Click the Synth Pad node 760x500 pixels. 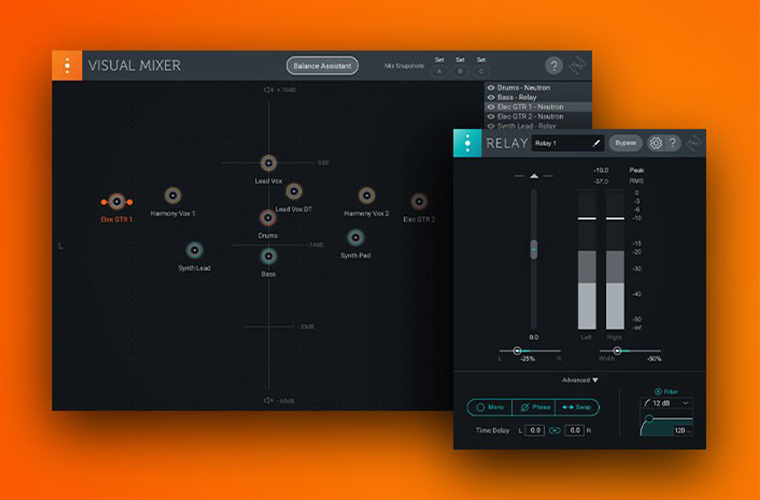pyautogui.click(x=355, y=238)
